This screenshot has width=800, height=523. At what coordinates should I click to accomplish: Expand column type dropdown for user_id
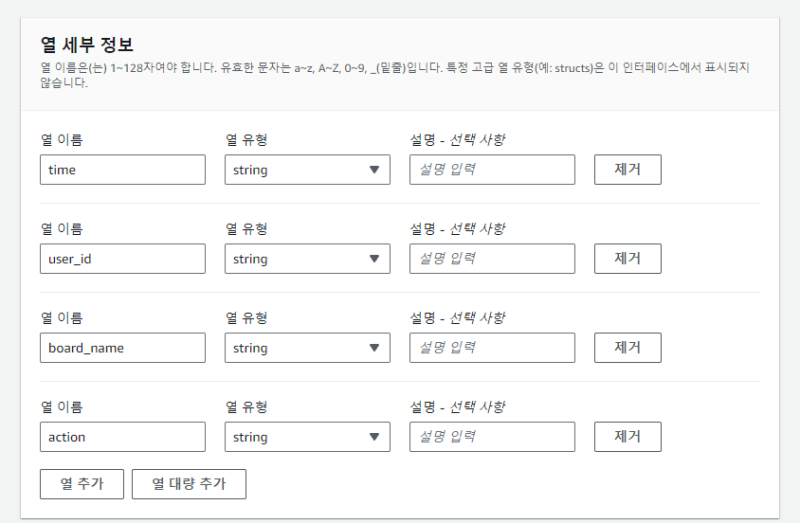coord(307,259)
